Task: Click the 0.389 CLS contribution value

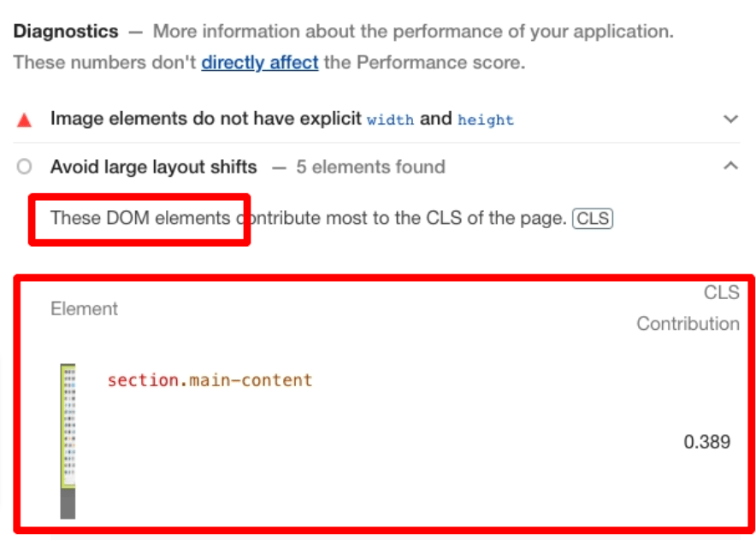Action: pyautogui.click(x=706, y=442)
